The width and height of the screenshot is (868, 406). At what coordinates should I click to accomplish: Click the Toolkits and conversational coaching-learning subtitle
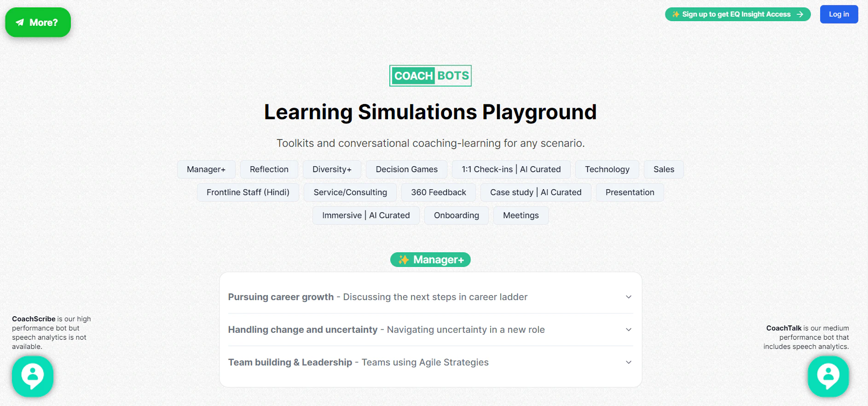430,143
